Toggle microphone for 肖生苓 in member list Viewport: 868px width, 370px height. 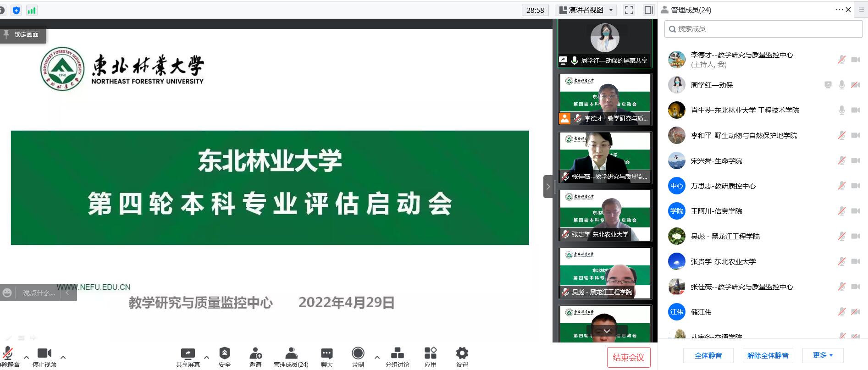pos(841,110)
